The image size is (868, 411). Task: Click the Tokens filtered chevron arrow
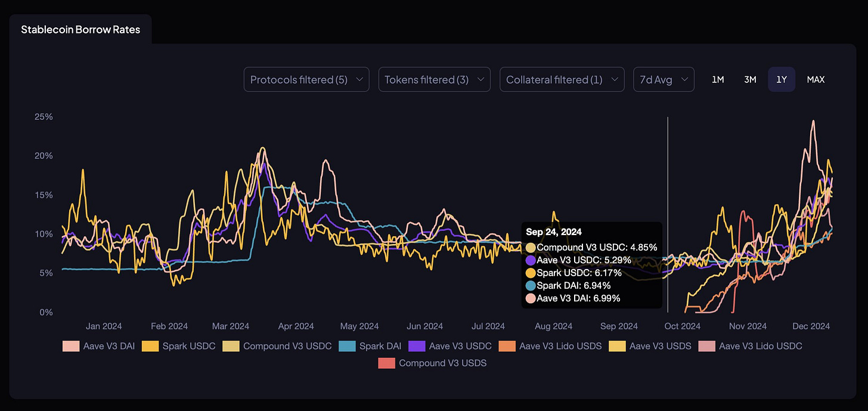(x=480, y=79)
